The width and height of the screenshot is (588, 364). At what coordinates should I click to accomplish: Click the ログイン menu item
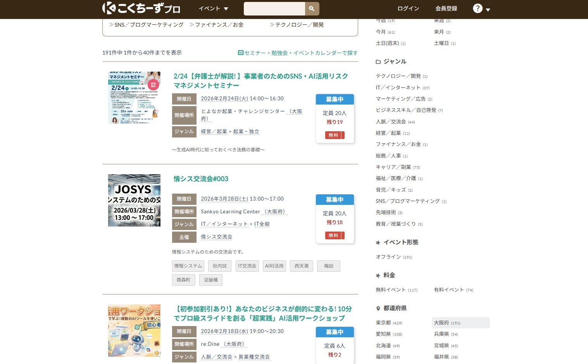(x=408, y=9)
